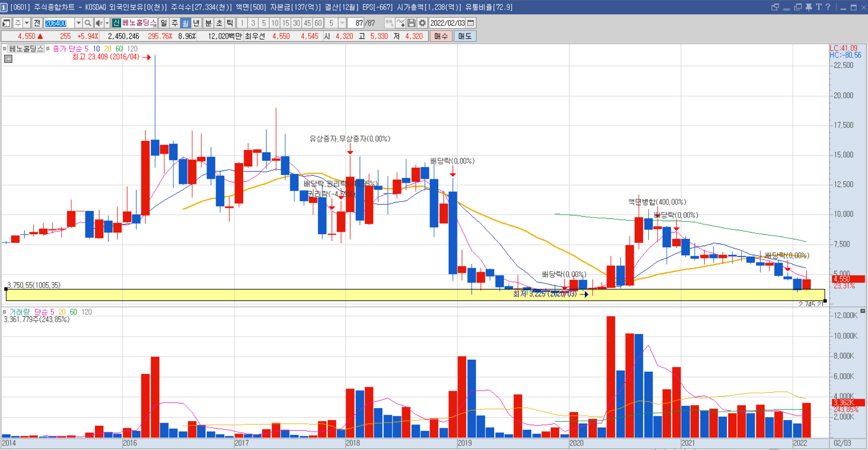Click the yellow support zone rectangle

pyautogui.click(x=415, y=295)
